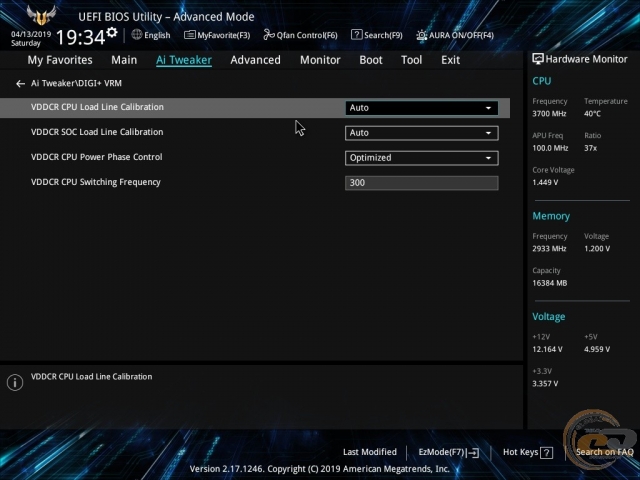Select VDDCR CPU Switching Frequency label
Viewport: 640px width, 480px height.
coord(96,182)
